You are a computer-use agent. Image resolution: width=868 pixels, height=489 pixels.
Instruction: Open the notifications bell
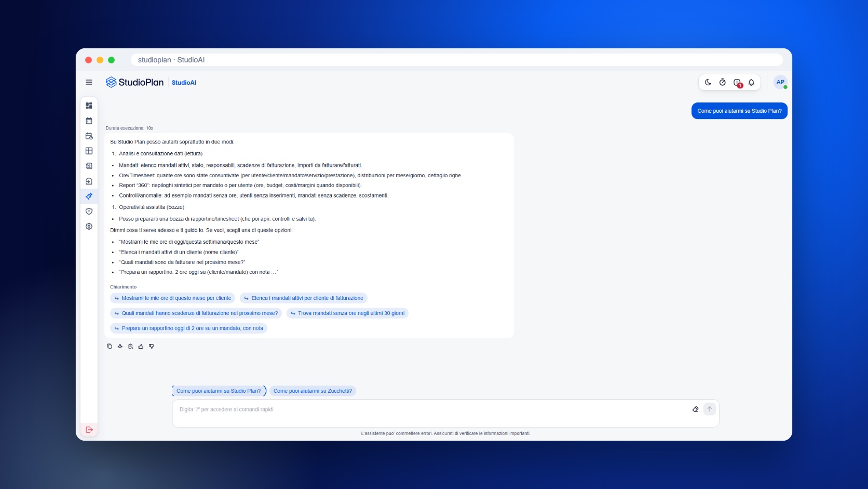pos(751,82)
